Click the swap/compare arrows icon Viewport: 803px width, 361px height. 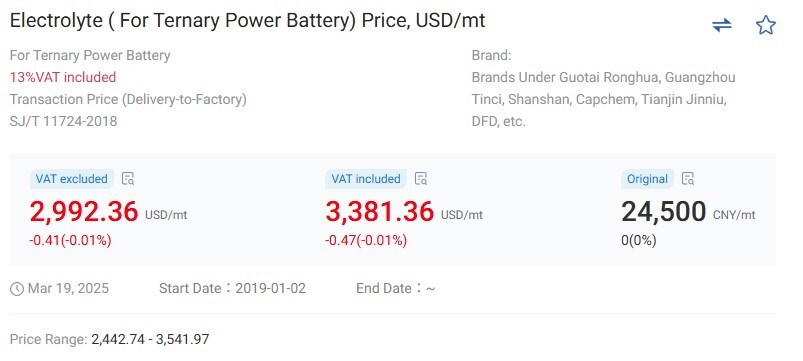[722, 25]
